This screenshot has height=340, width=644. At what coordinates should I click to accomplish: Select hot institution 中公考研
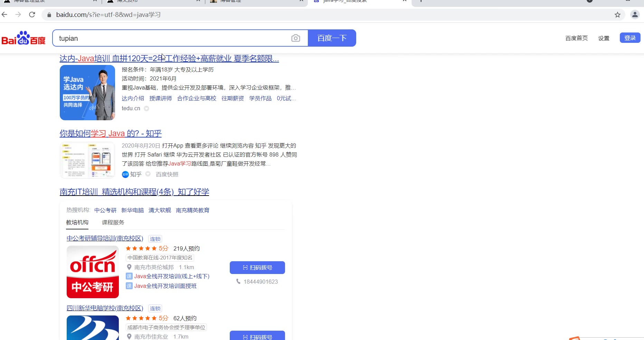[x=105, y=210]
